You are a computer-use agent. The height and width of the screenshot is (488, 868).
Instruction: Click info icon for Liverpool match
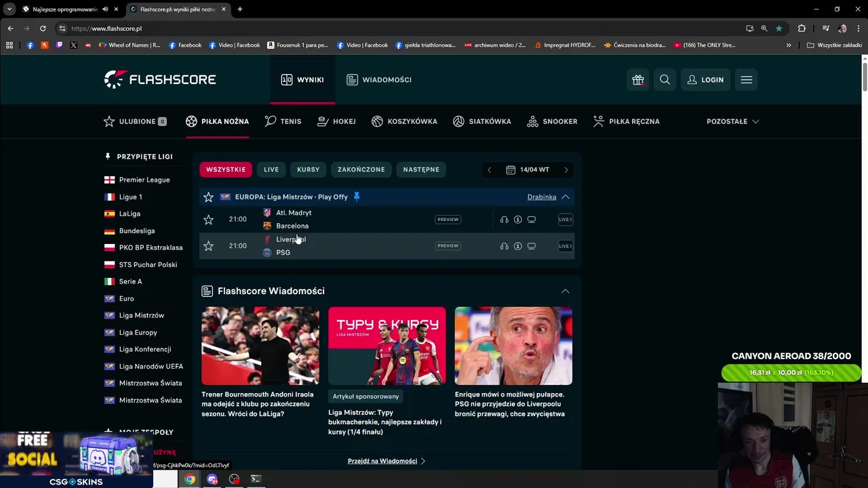click(517, 246)
